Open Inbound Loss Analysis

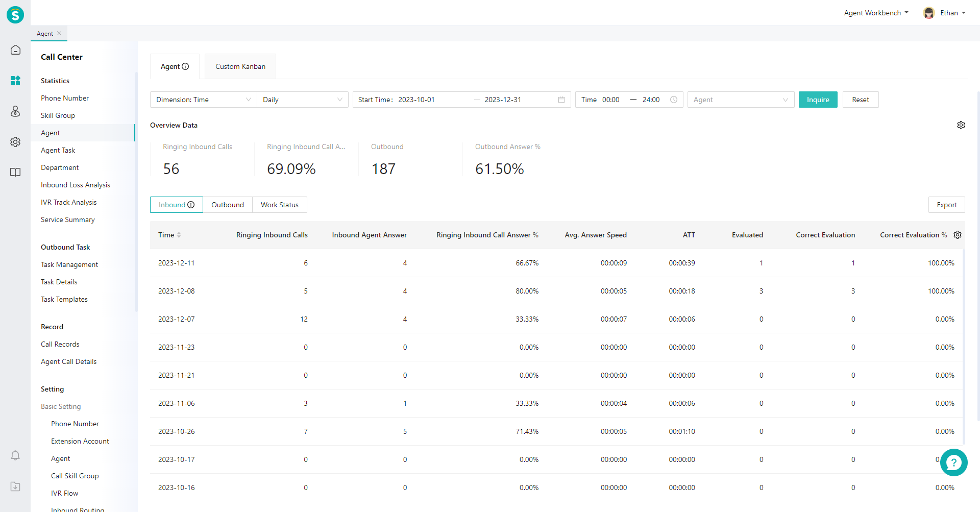76,185
